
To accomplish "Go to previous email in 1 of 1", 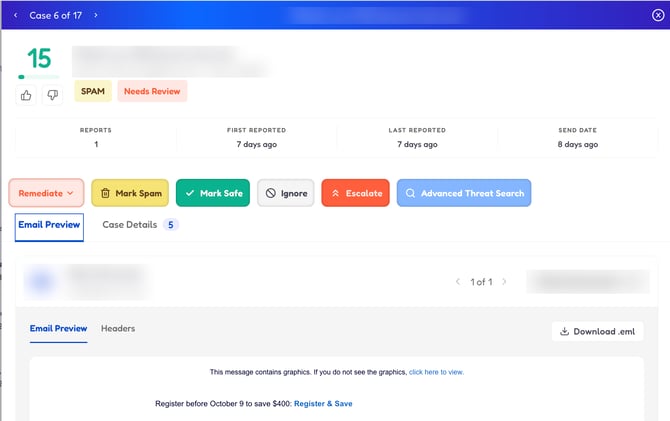I will point(458,282).
